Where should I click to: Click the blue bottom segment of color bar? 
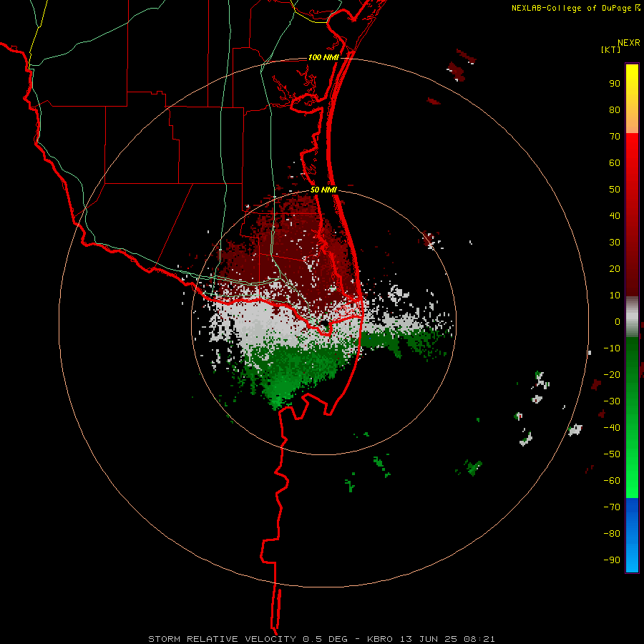632,535
